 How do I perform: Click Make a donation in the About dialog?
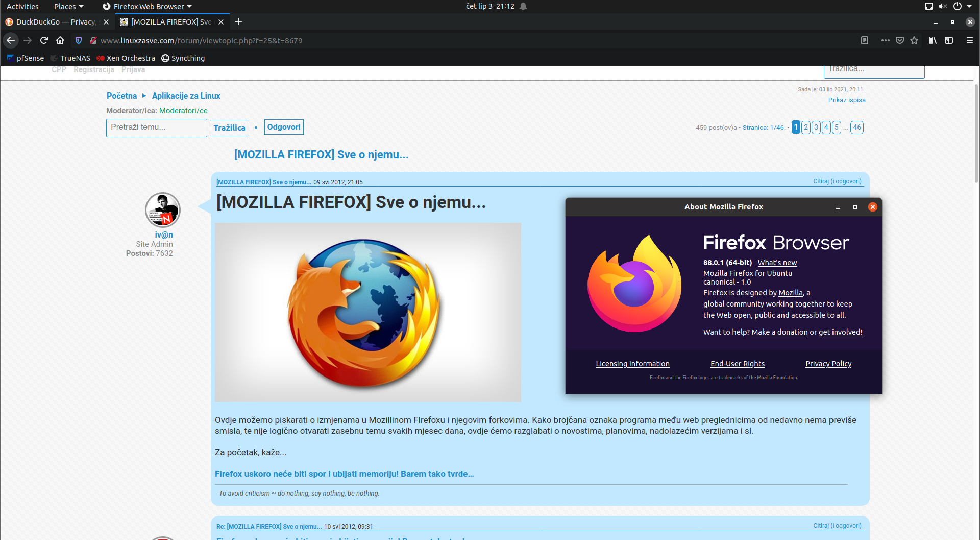779,332
